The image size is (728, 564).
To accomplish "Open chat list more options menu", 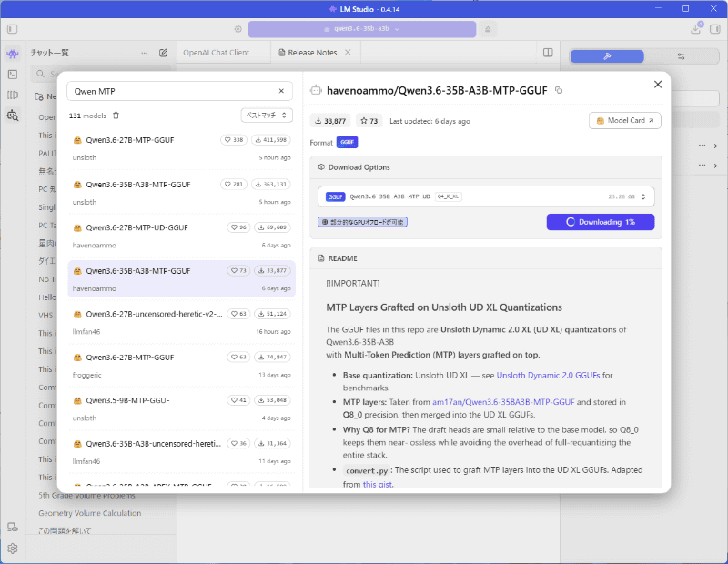I will click(145, 53).
